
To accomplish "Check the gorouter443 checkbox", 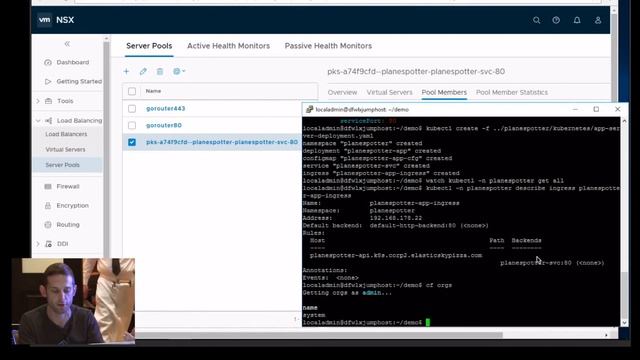I will [132, 109].
